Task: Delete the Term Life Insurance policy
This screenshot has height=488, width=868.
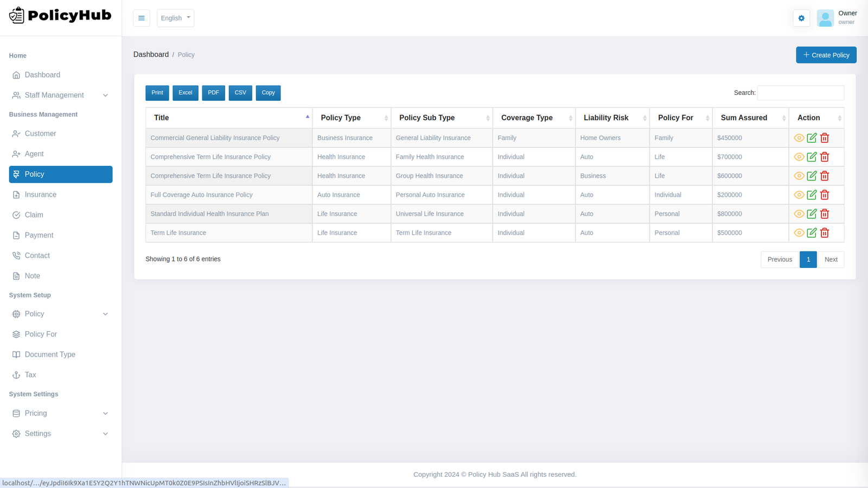Action: (x=825, y=233)
